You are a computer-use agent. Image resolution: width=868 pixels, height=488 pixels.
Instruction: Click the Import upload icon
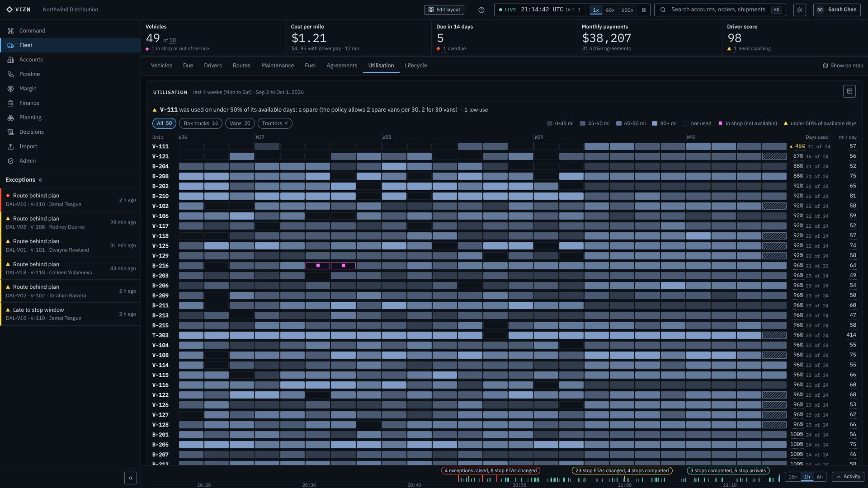[10, 146]
